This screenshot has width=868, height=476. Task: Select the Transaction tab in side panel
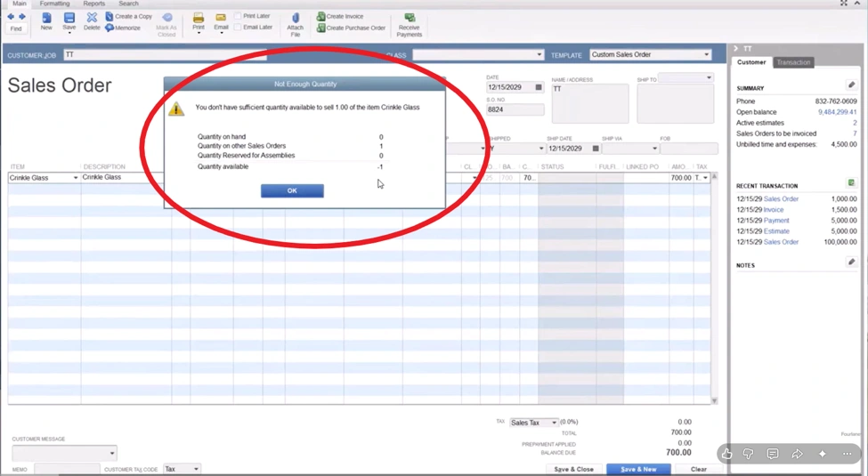[793, 62]
